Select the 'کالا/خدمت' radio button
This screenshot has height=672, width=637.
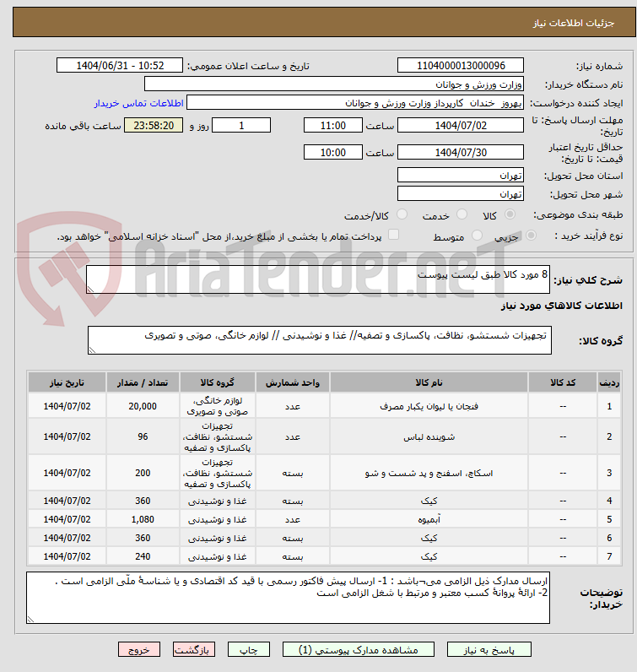402,214
